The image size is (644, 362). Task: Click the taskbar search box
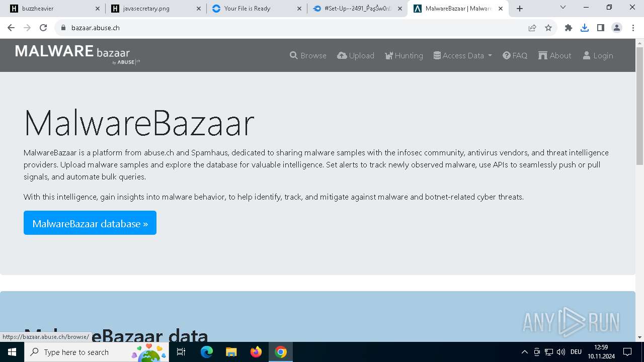tap(97, 352)
